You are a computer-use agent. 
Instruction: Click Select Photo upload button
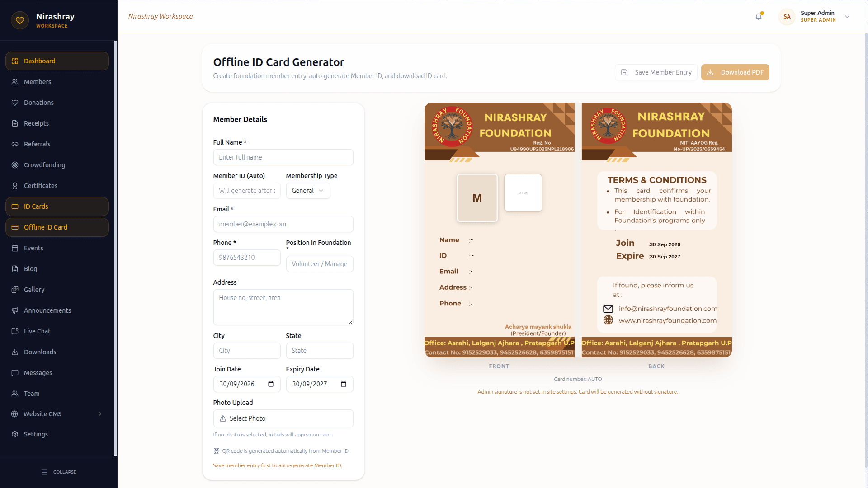click(x=283, y=418)
